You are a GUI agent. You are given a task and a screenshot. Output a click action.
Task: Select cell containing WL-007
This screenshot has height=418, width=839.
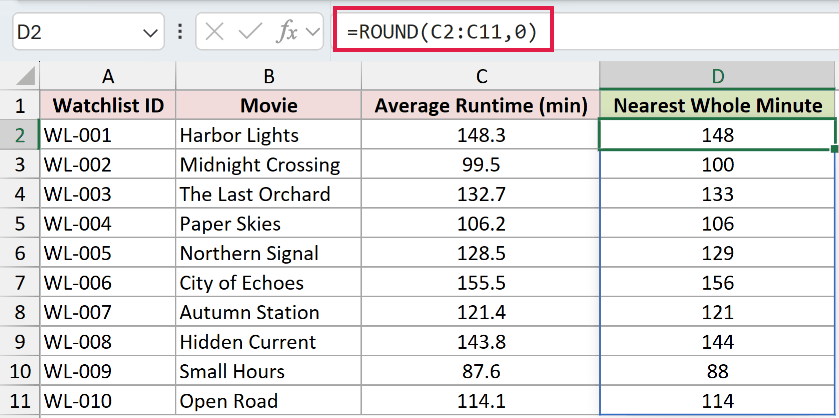(108, 312)
